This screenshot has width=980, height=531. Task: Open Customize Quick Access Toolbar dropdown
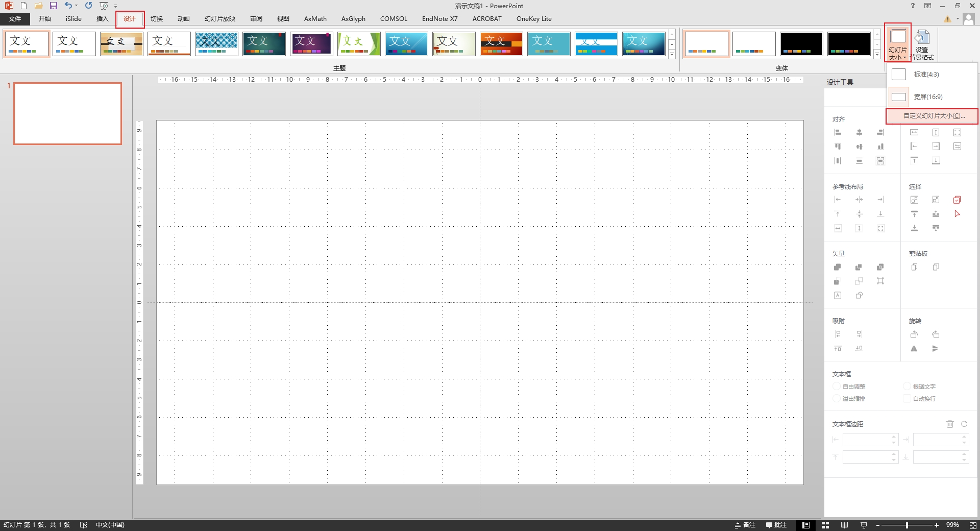click(116, 6)
